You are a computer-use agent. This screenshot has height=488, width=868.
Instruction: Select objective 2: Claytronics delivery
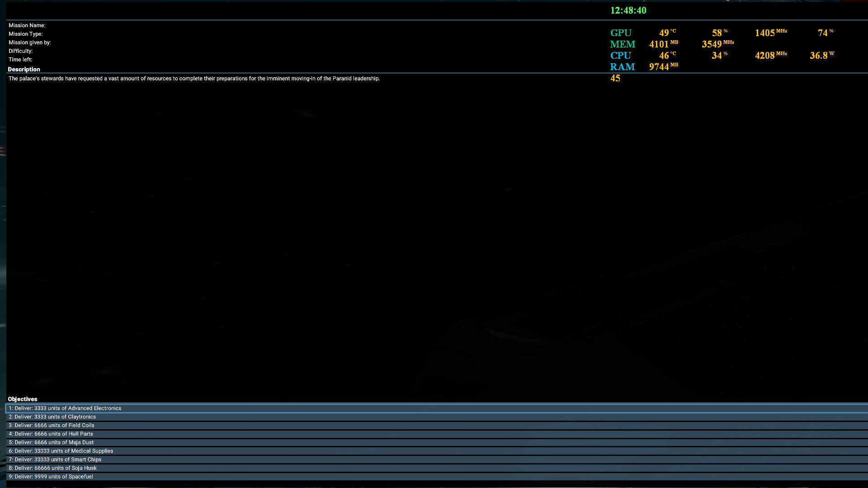pyautogui.click(x=52, y=417)
